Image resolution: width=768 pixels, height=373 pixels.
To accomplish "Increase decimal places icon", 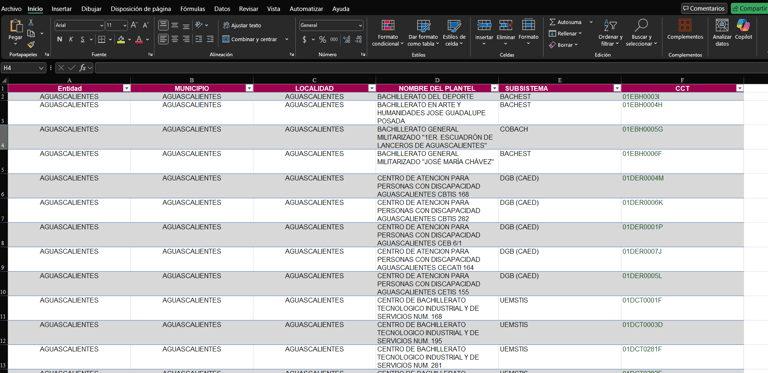I will tap(346, 39).
